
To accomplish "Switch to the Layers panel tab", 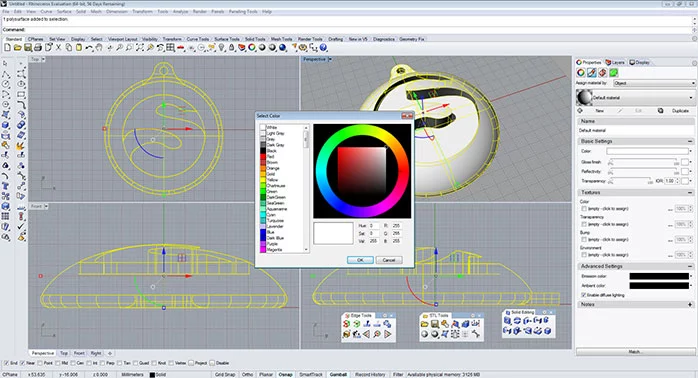I will coord(615,62).
